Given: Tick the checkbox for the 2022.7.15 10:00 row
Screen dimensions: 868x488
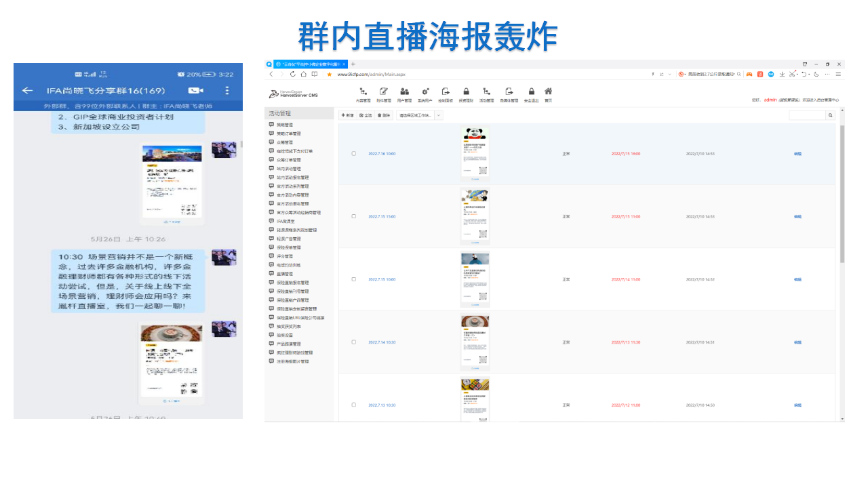Looking at the screenshot, I should click(x=353, y=279).
